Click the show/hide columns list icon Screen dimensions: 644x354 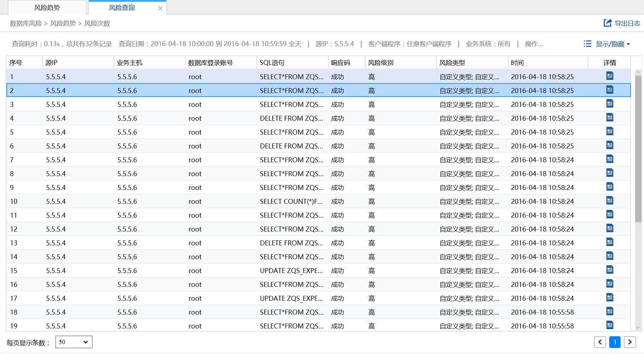click(588, 44)
